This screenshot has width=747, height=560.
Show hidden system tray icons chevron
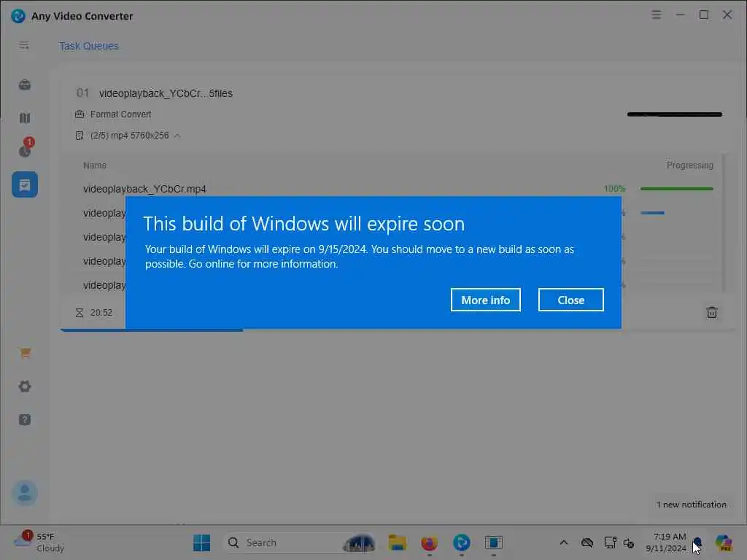point(564,542)
